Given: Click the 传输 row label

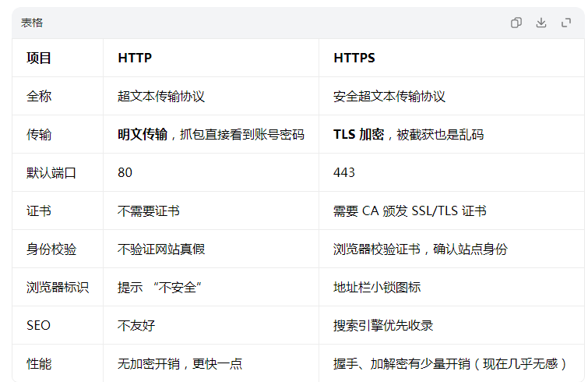Looking at the screenshot, I should (x=39, y=135).
